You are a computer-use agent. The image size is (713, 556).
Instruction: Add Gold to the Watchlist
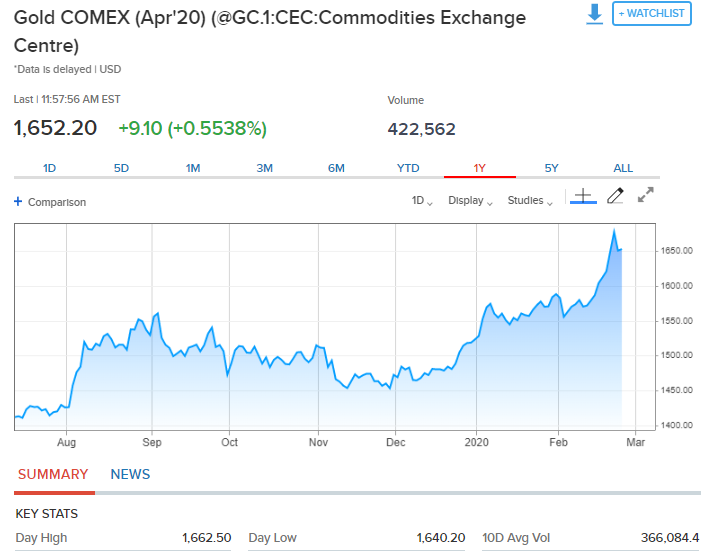point(651,14)
